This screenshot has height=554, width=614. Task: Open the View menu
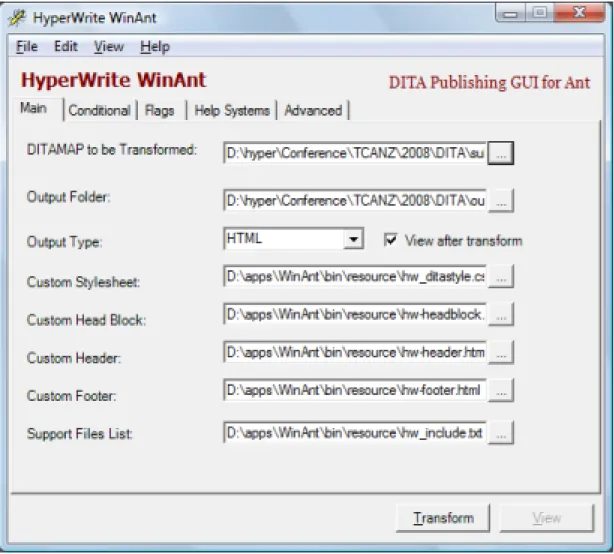pos(109,47)
